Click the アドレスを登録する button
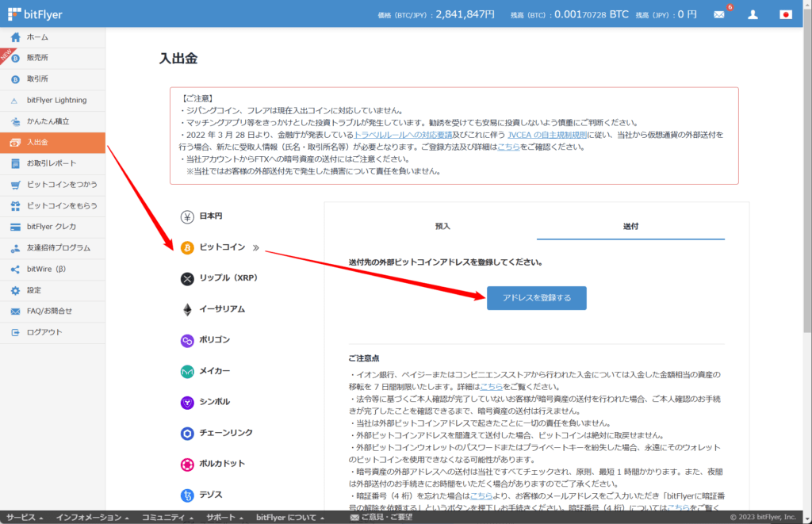 coord(537,298)
